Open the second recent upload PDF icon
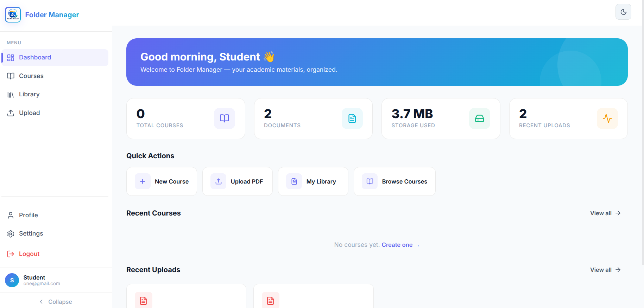This screenshot has height=308, width=644. [271, 300]
